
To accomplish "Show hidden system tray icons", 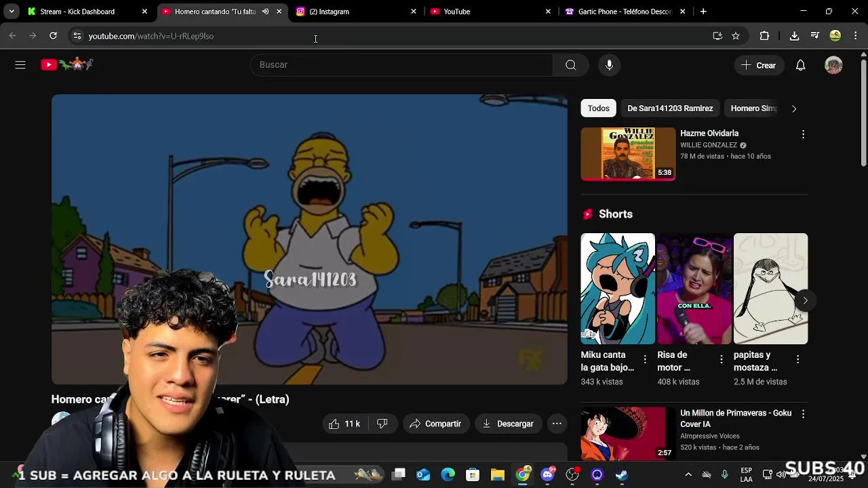I will 688,474.
